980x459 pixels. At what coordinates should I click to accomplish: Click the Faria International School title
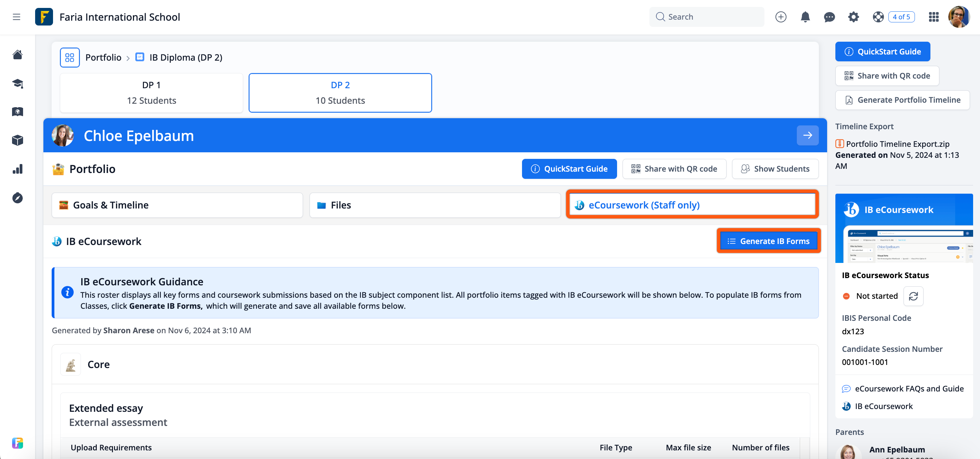[x=120, y=17]
